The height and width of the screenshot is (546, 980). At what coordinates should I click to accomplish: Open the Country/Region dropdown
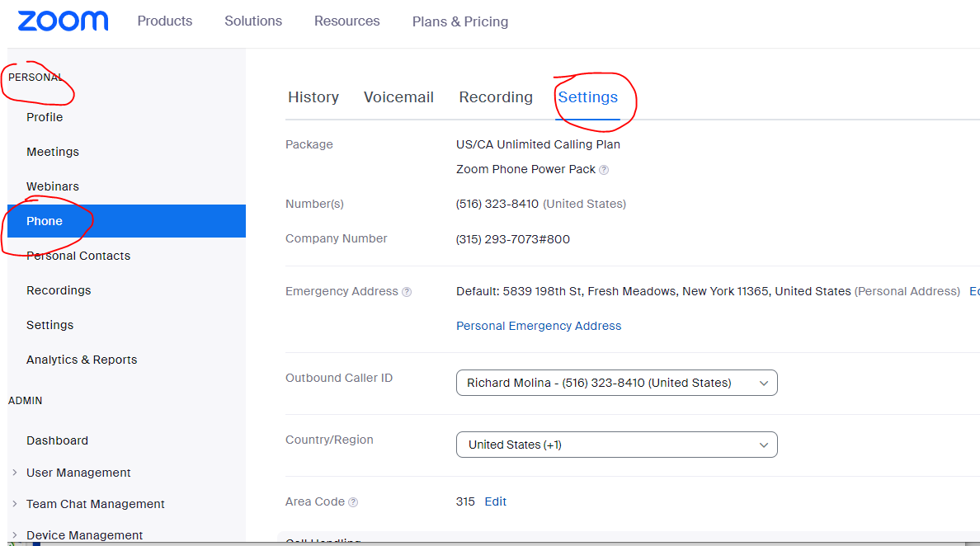[617, 445]
